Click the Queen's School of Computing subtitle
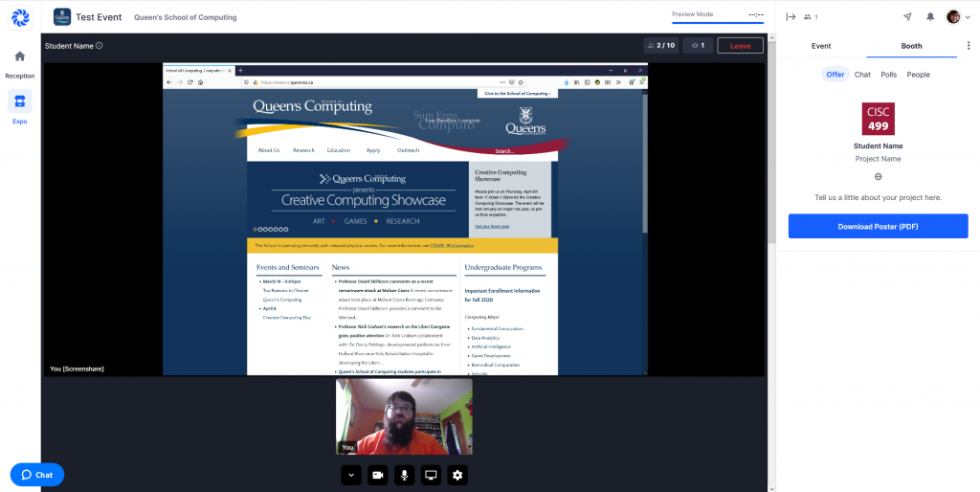 pos(185,17)
